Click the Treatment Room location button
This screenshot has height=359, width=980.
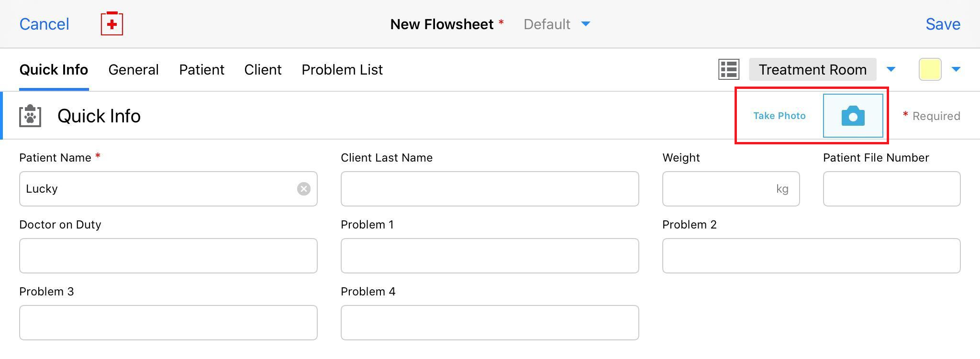click(812, 70)
